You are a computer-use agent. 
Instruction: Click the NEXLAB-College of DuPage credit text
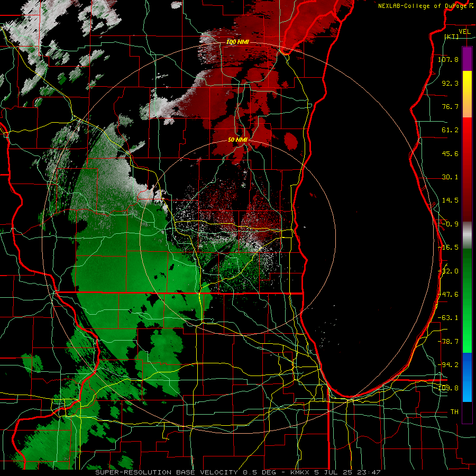pos(423,6)
